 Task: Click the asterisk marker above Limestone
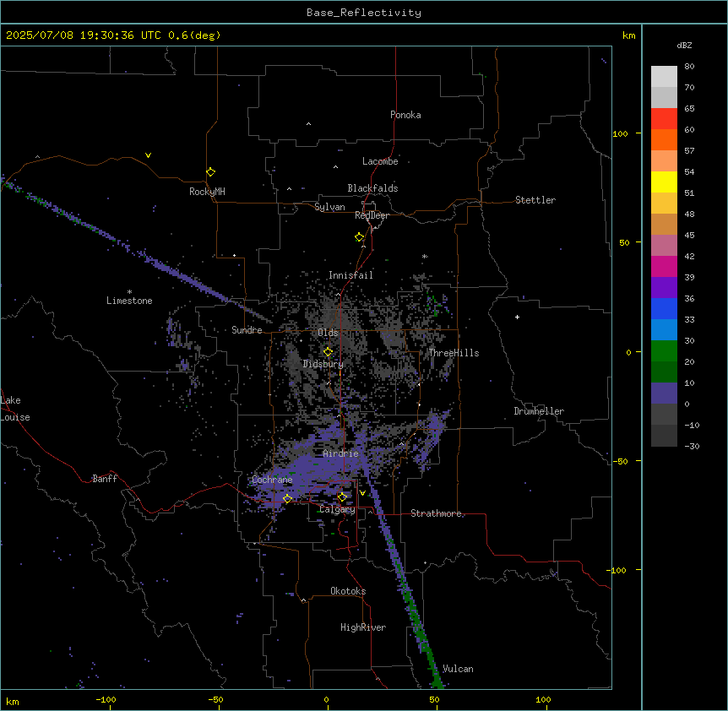pos(129,292)
